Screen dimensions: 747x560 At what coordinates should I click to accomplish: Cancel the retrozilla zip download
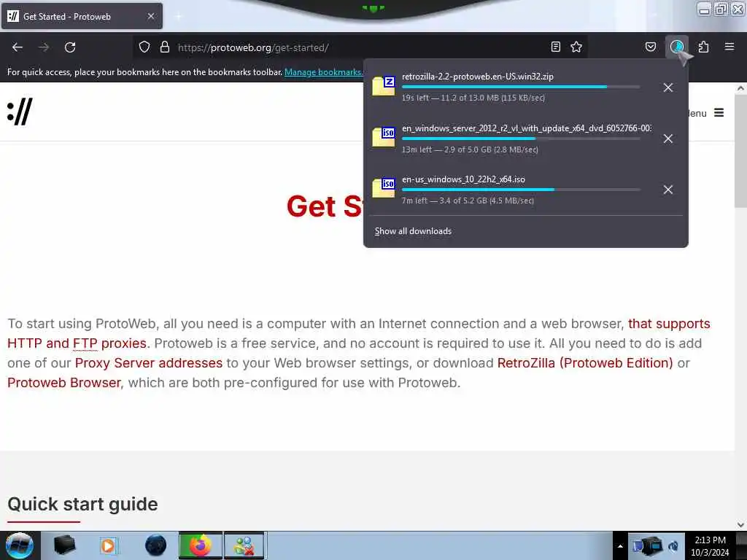pyautogui.click(x=668, y=87)
